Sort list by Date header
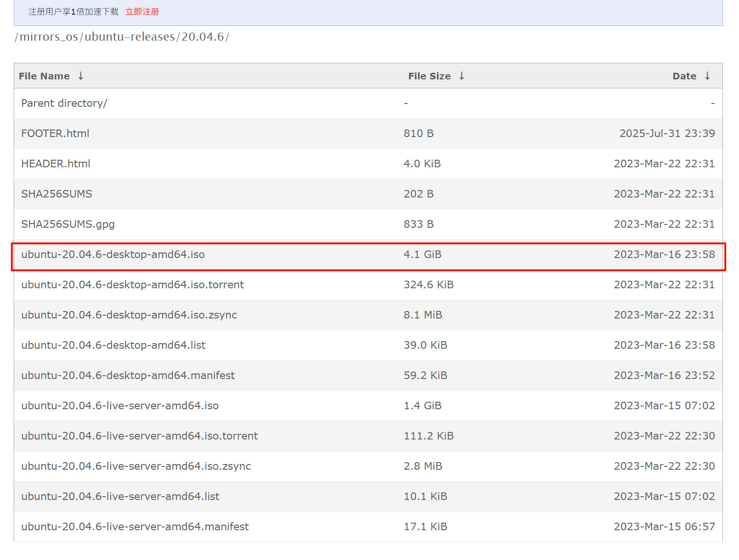This screenshot has height=560, width=739. pyautogui.click(x=685, y=76)
